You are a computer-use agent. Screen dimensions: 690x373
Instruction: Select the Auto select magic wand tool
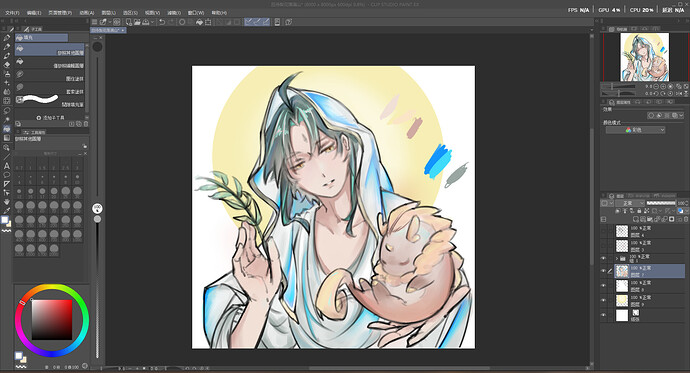point(7,120)
